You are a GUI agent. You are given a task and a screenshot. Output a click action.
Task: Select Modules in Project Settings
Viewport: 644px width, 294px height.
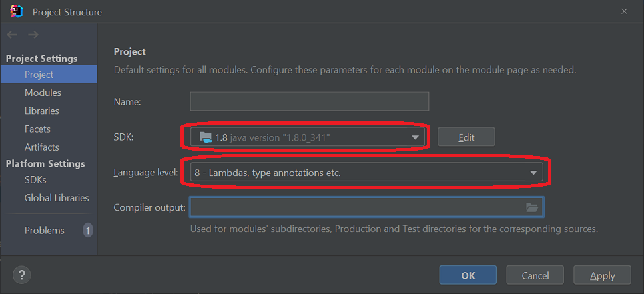click(43, 93)
